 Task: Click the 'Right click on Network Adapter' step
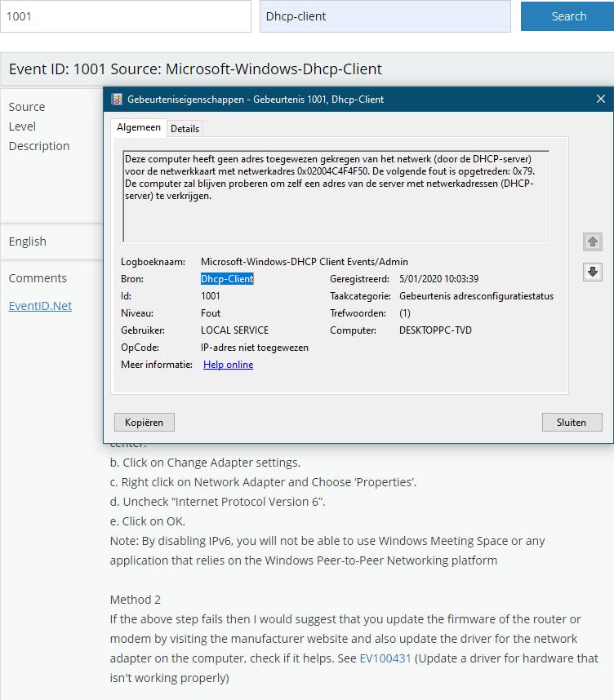[x=263, y=482]
